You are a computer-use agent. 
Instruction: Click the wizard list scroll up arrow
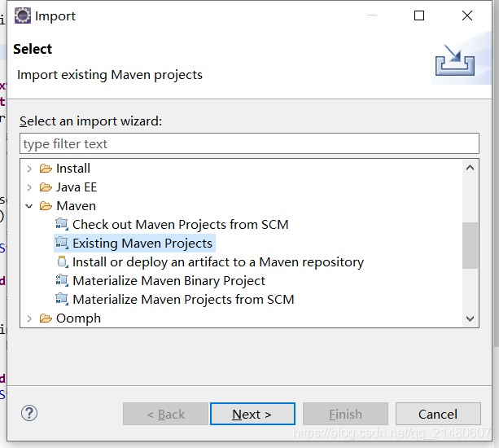point(470,168)
